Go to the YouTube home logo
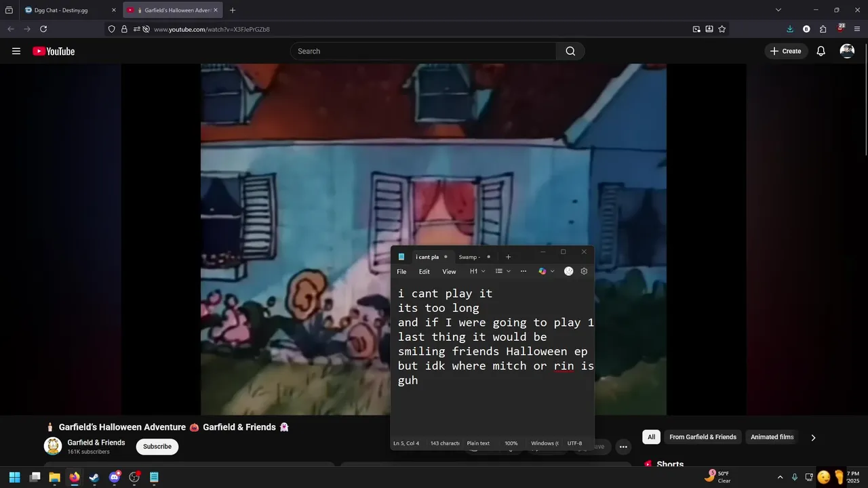868x488 pixels. point(54,51)
